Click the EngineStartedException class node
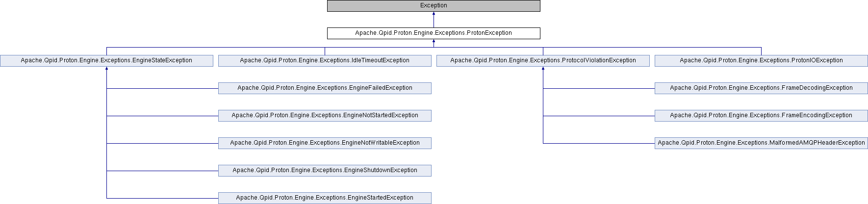 coord(325,198)
